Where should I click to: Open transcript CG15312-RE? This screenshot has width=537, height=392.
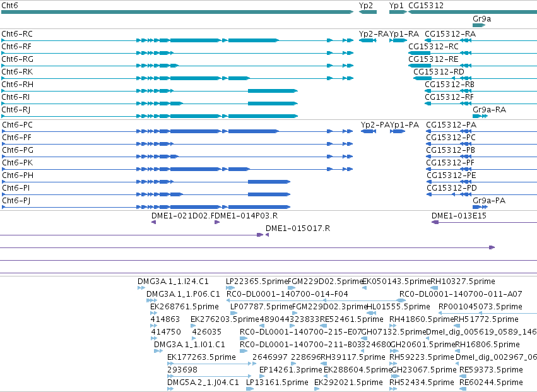434,59
